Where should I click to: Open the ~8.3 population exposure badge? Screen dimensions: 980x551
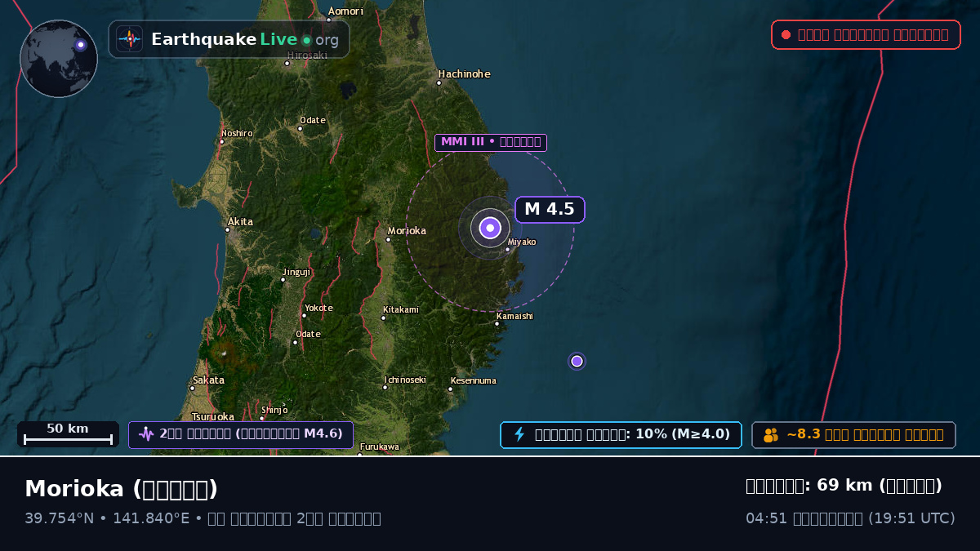coord(853,435)
